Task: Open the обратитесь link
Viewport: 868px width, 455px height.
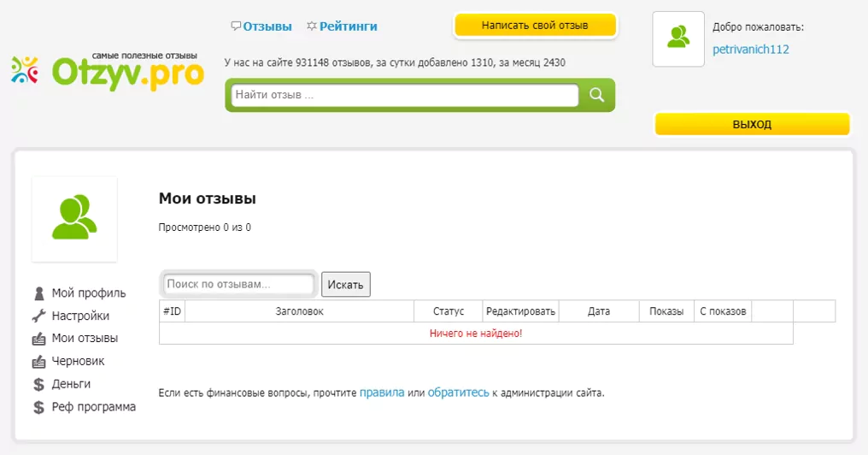Action: 459,393
